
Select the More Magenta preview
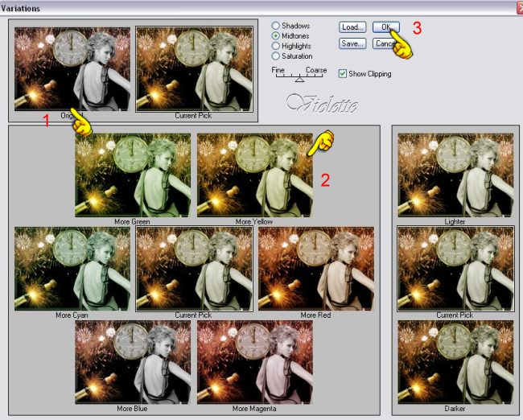254,363
